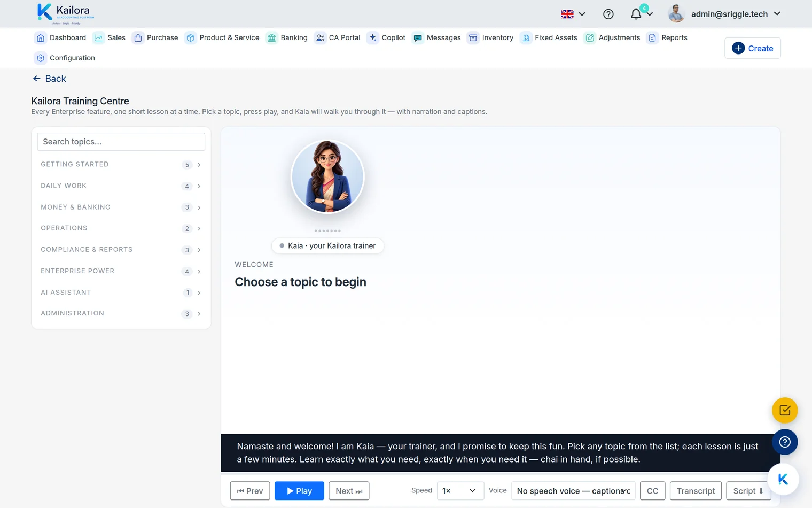Open the Purchase menu
812x508 pixels.
(x=155, y=37)
